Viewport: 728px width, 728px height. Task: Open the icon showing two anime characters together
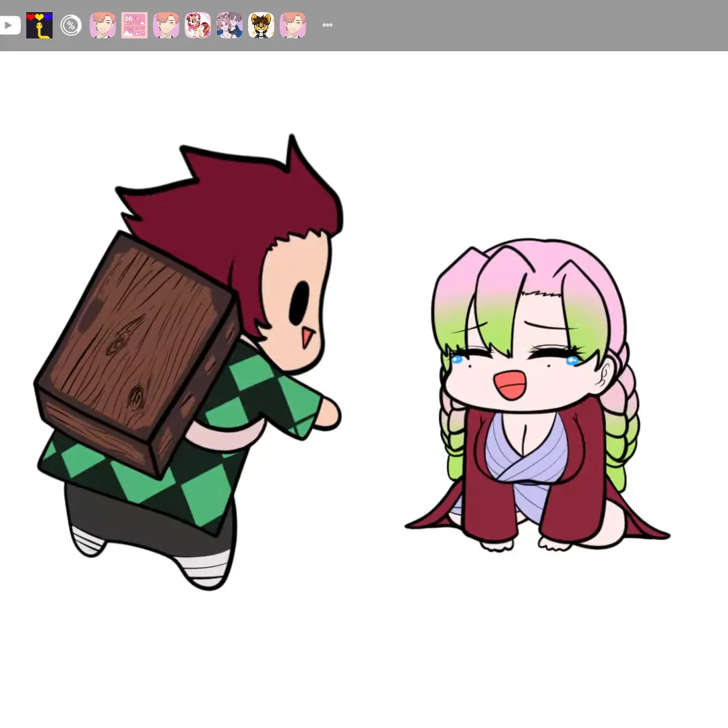pyautogui.click(x=229, y=26)
